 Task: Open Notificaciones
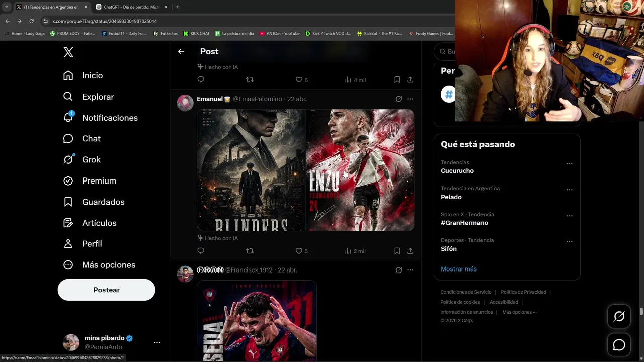coord(101,118)
